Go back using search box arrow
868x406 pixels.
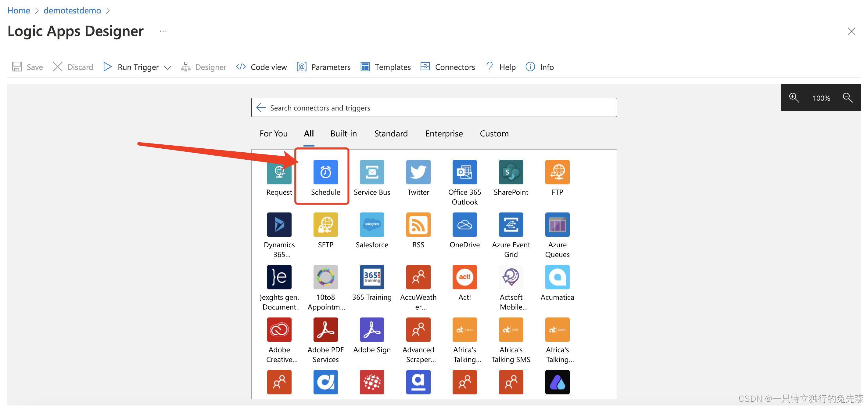[261, 107]
